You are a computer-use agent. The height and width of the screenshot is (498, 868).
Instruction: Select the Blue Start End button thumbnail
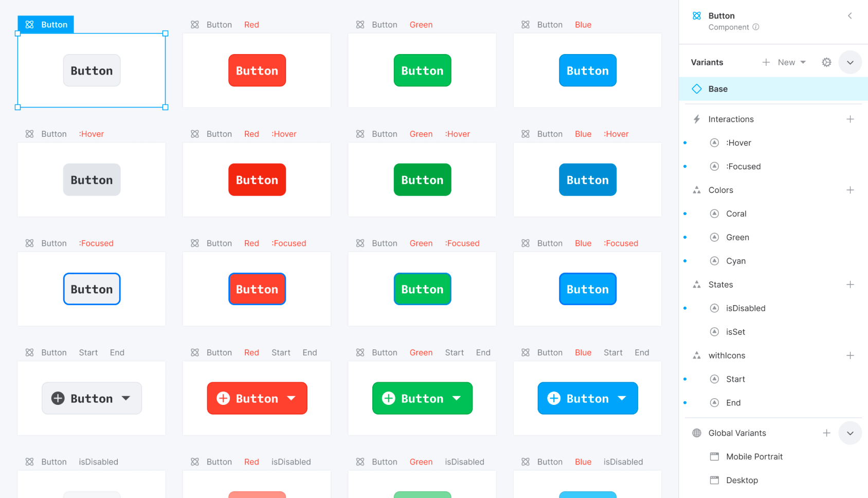click(x=588, y=398)
